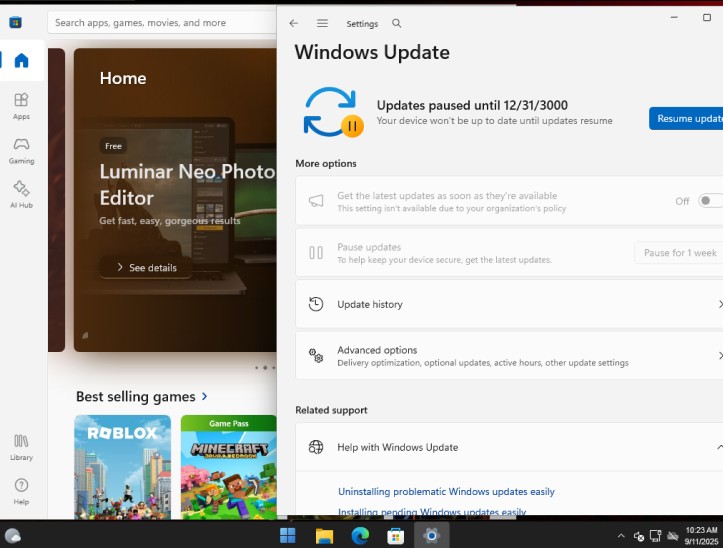Open Microsoft Store from taskbar
Viewport: 723px width, 548px height.
click(x=396, y=536)
